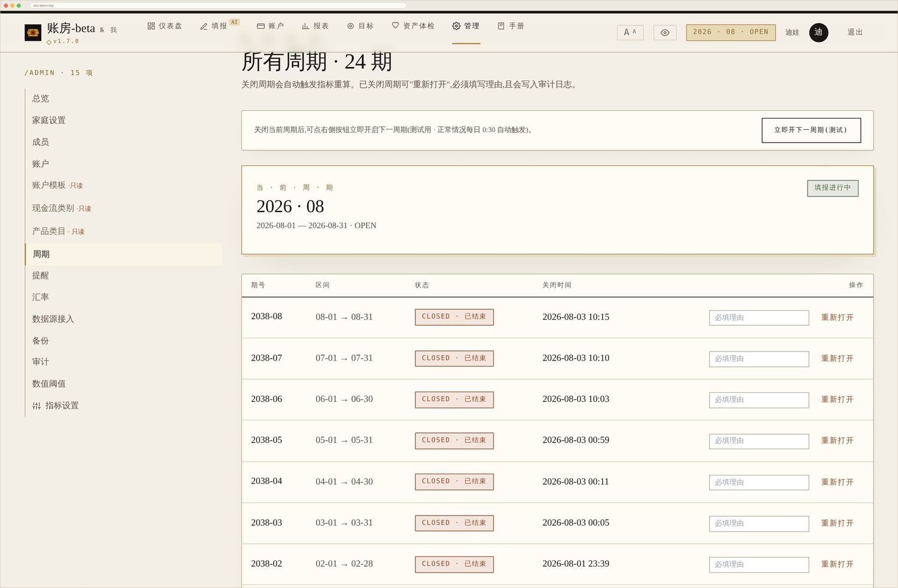Click the browser address bar
898x588 pixels.
[x=218, y=5]
